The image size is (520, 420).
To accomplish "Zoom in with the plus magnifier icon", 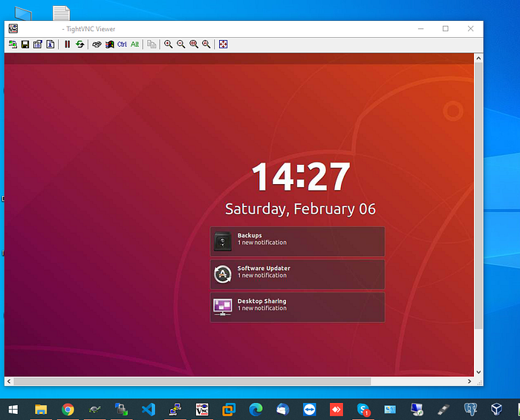I will coord(169,45).
